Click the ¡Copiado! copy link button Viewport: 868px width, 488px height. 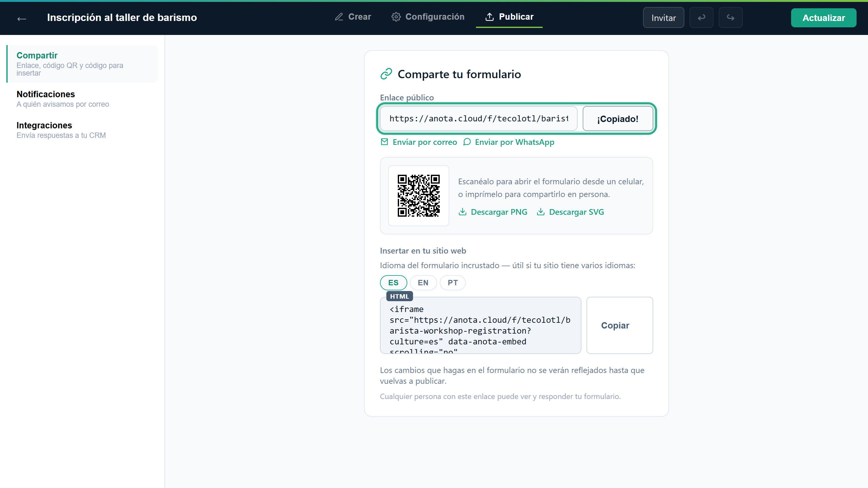[x=618, y=119]
